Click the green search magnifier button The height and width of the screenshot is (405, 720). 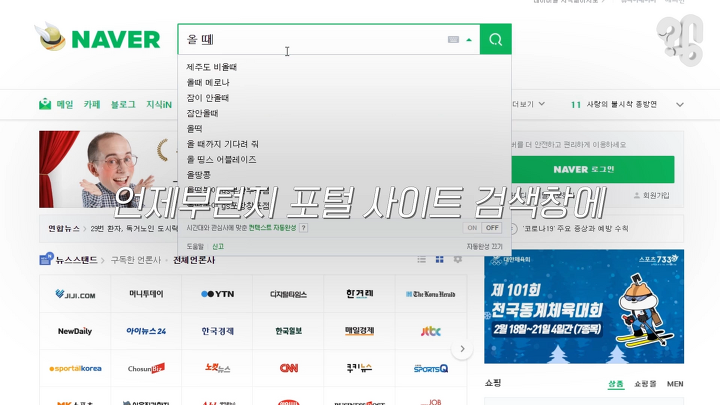(x=495, y=39)
